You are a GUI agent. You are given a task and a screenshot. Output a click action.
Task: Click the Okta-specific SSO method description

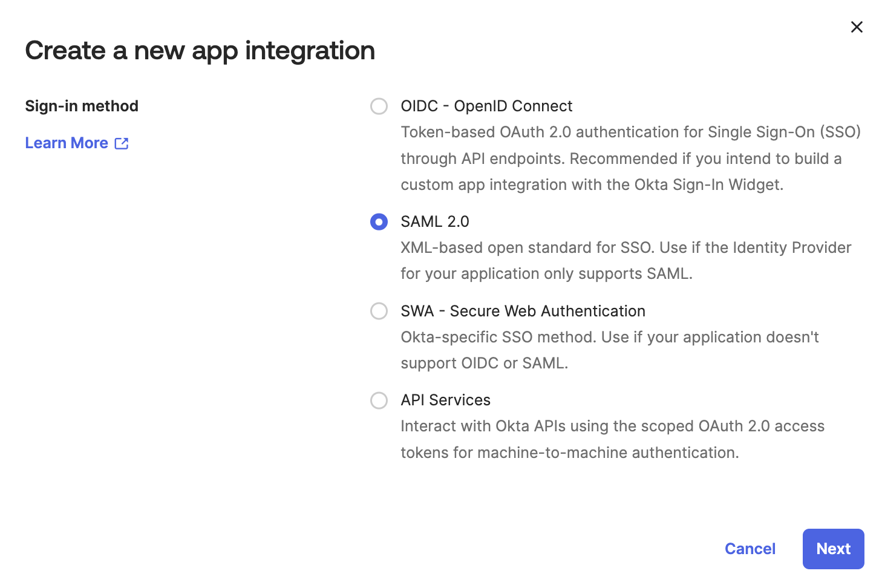pos(610,350)
